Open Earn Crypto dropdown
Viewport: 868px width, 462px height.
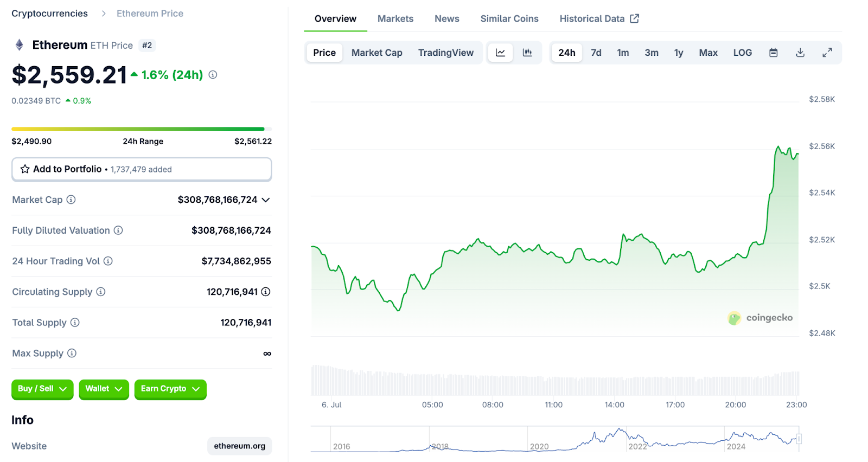click(170, 389)
